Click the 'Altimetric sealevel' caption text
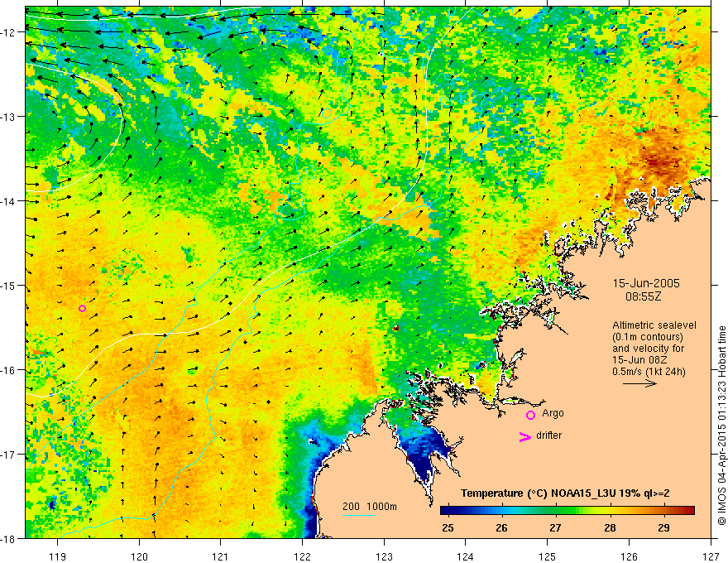Image resolution: width=728 pixels, height=563 pixels. point(654,325)
